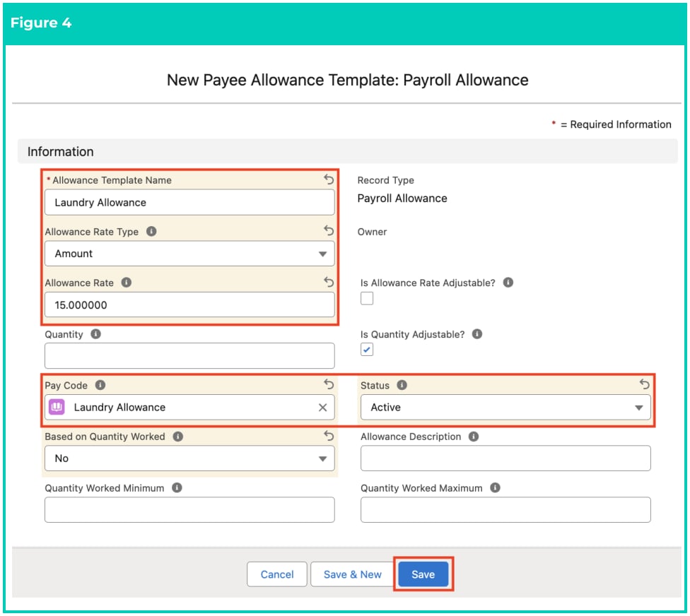Click the Owner label
The width and height of the screenshot is (690, 616).
pos(372,232)
